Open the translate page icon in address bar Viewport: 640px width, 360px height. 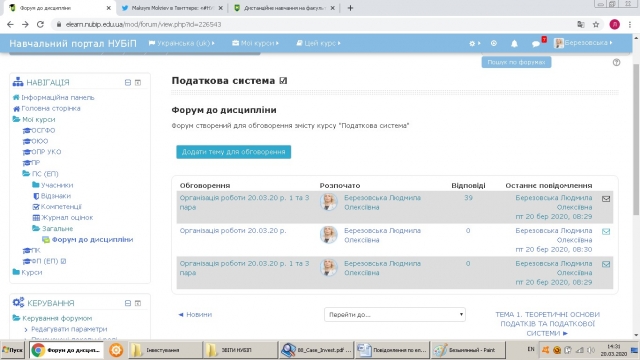pos(581,24)
